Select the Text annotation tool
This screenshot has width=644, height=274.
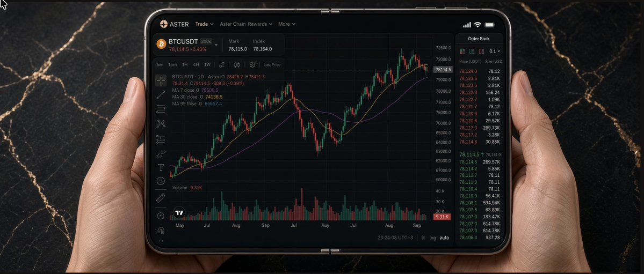click(161, 167)
